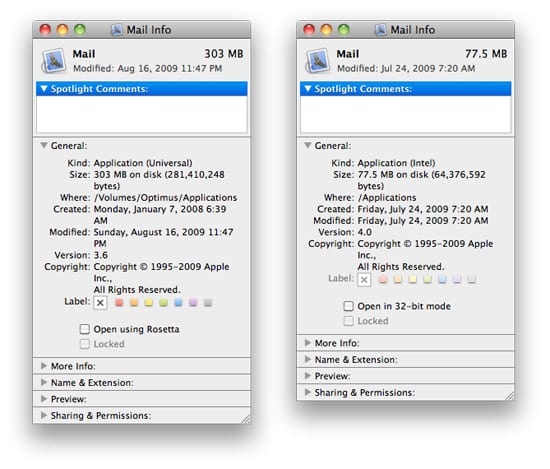Minimize the right Mail Info window
Viewport: 550px width, 469px height.
(326, 29)
